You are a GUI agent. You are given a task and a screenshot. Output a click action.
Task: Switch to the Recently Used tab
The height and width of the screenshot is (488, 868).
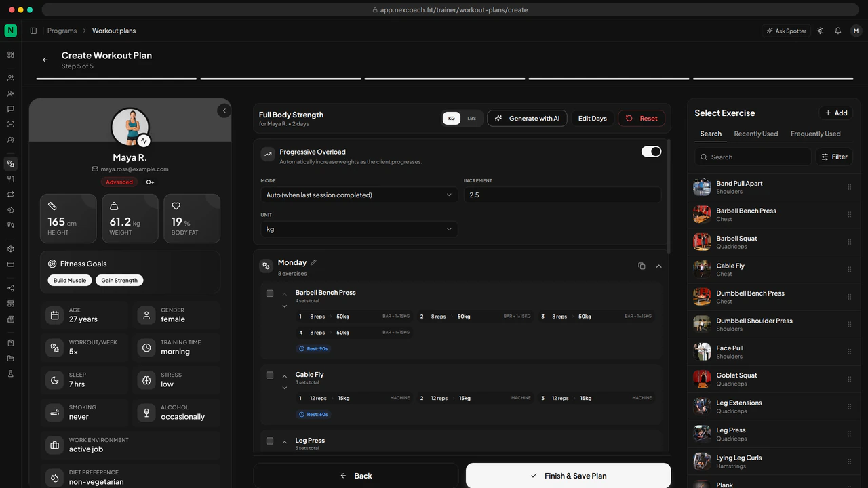click(x=756, y=134)
